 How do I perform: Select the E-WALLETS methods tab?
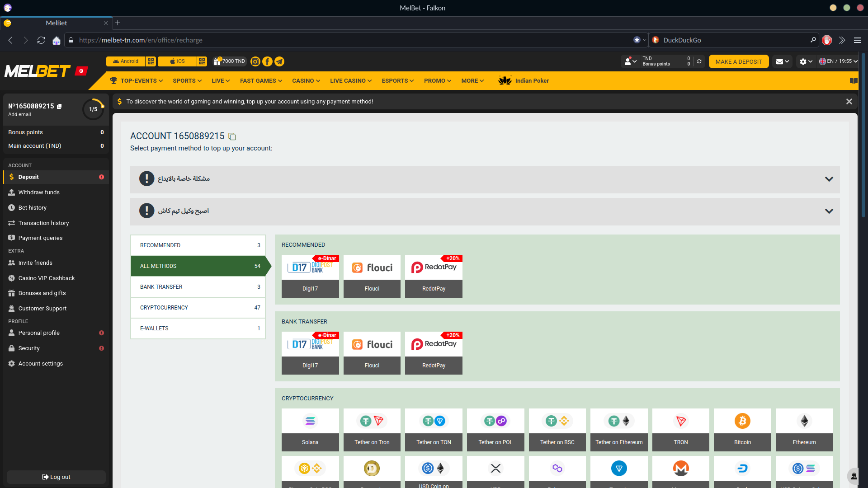click(198, 328)
